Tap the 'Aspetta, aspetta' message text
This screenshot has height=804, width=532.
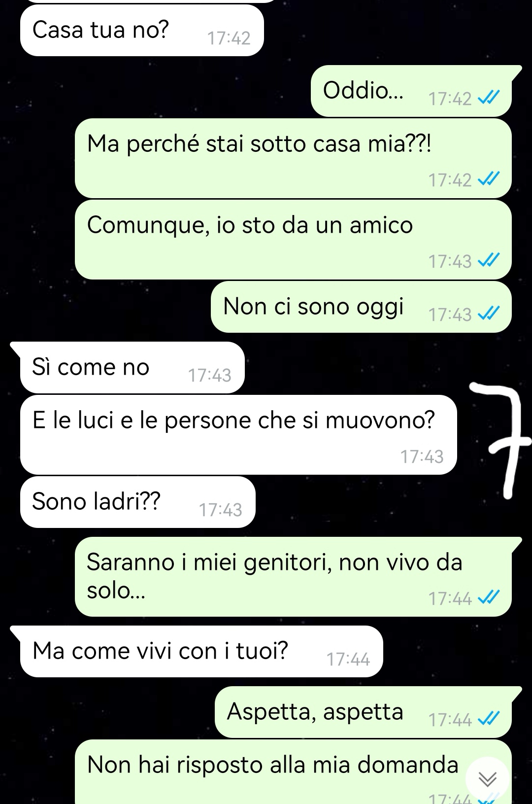[x=315, y=712]
